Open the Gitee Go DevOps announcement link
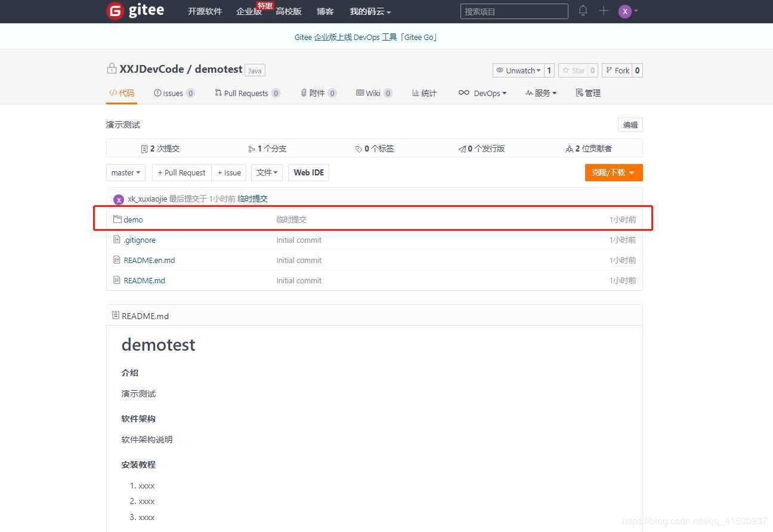Screen dimensions: 773x532 366,37
